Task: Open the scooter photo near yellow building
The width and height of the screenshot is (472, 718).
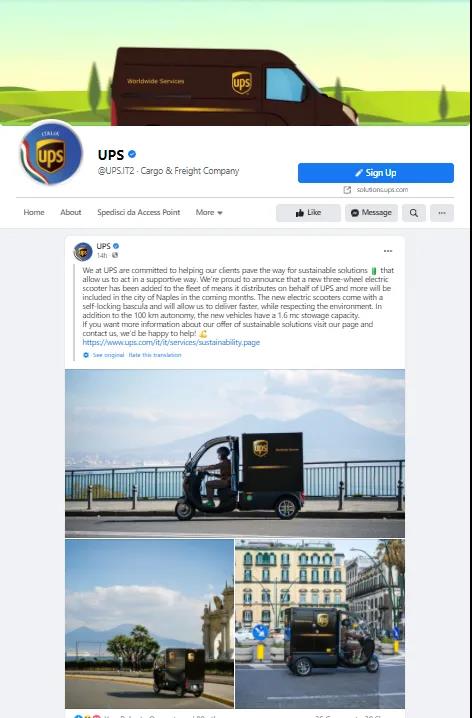Action: 320,624
